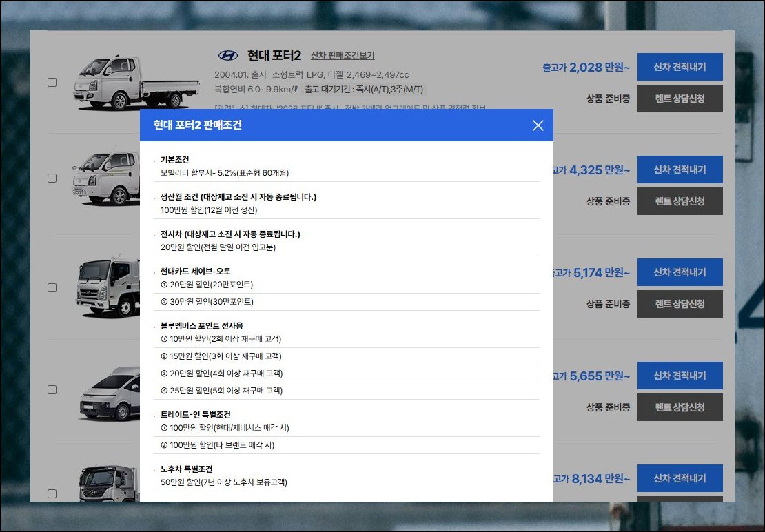Tick the checkbox for the 5,655 만원 van
This screenshot has width=765, height=532.
click(52, 389)
